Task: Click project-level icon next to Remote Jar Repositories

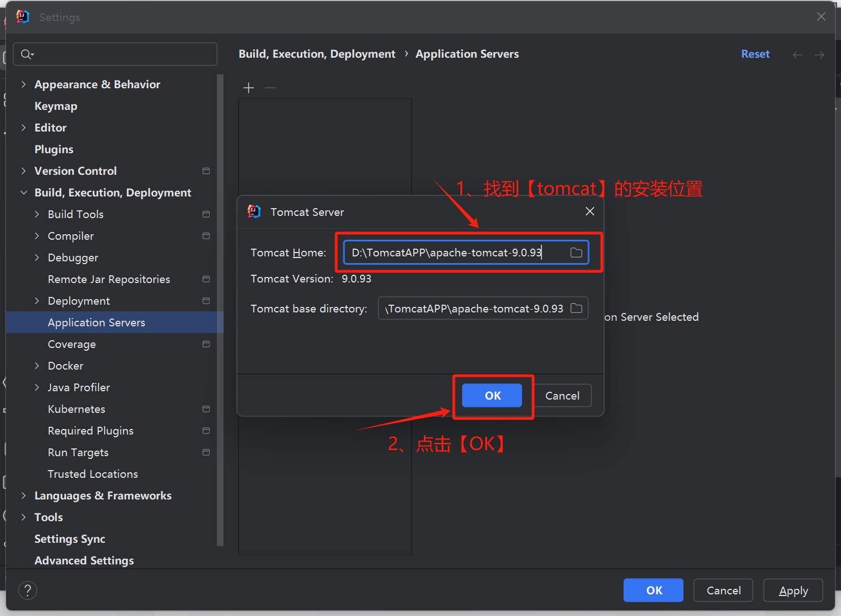Action: [206, 279]
